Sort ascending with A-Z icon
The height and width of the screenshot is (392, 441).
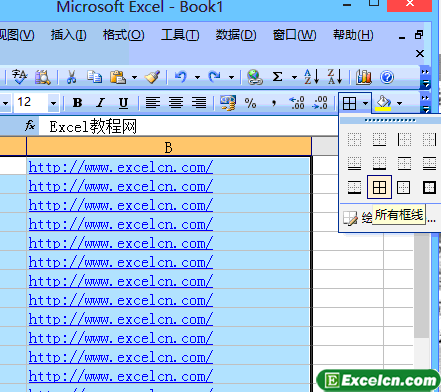coord(312,77)
